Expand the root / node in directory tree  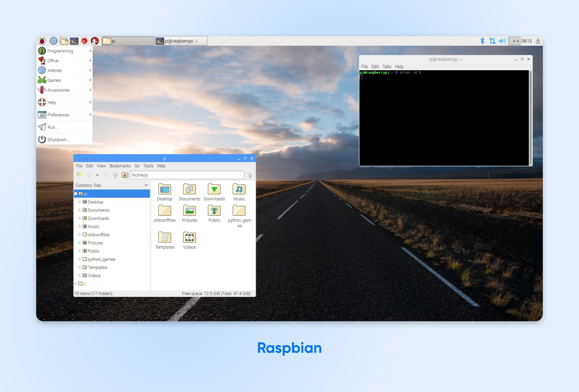pos(76,284)
